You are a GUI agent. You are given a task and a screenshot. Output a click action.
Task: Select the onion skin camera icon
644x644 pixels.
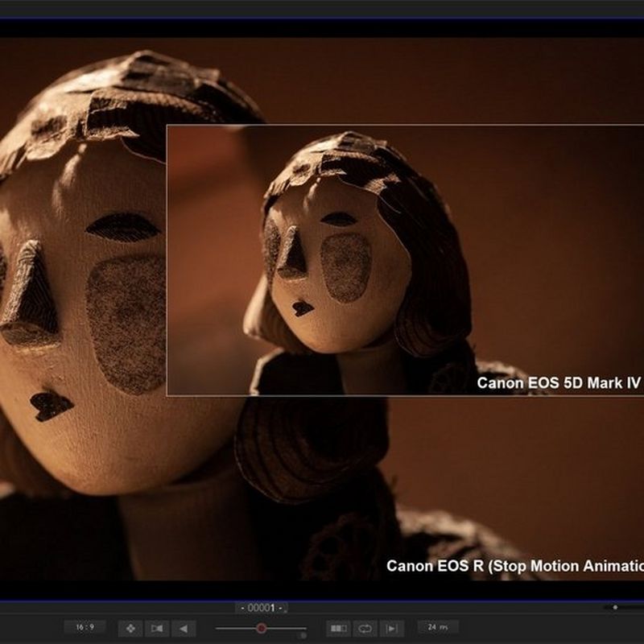(x=158, y=626)
